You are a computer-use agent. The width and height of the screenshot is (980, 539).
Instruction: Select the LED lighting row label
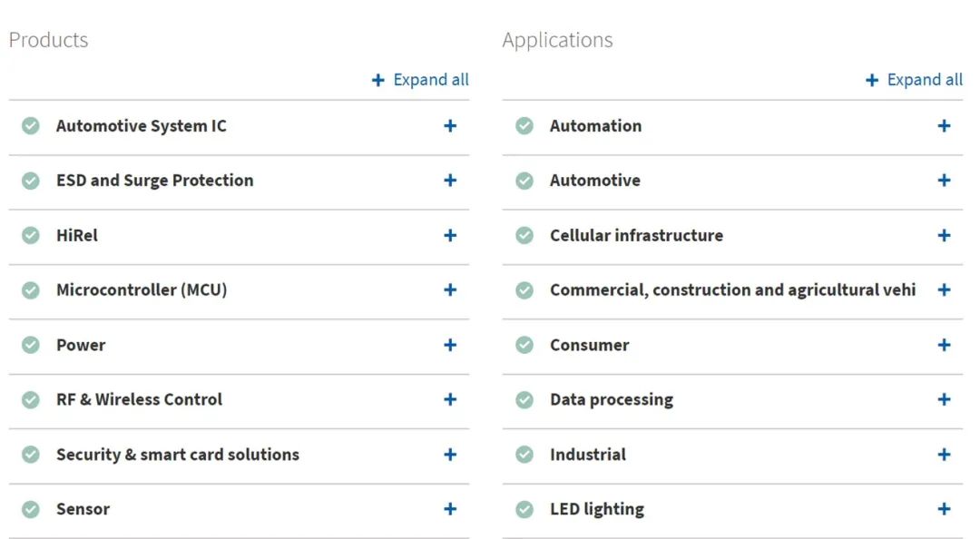coord(597,510)
